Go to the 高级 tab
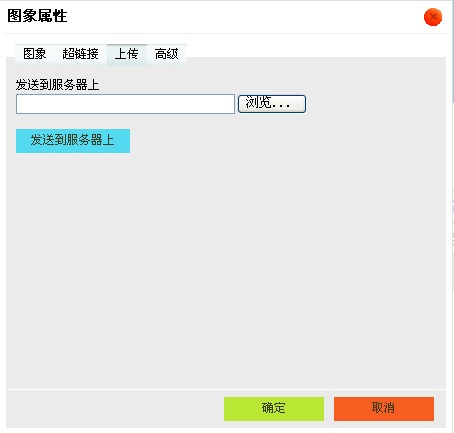 (167, 54)
